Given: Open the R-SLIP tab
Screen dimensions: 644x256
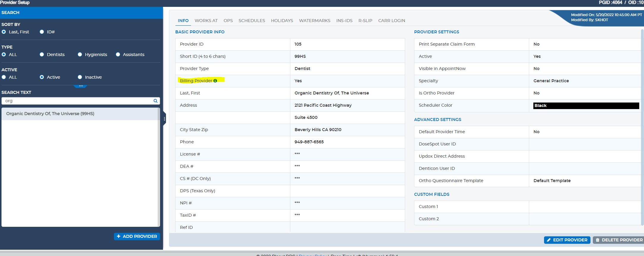Looking at the screenshot, I should coord(365,21).
